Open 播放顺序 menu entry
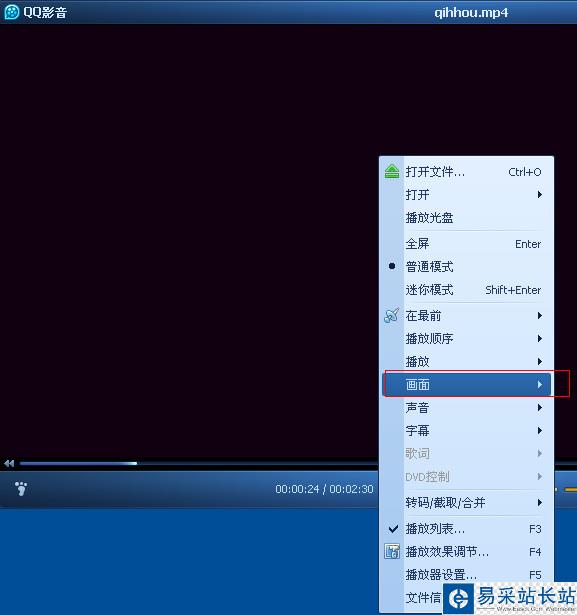The image size is (577, 615). [466, 338]
